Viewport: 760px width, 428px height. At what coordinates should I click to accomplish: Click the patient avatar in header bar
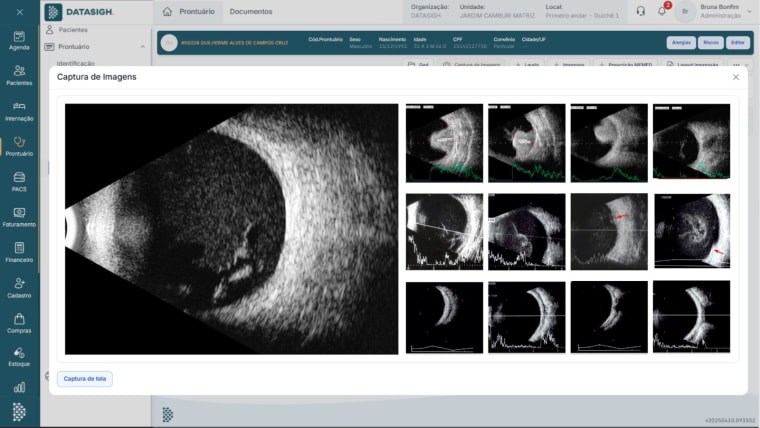(169, 43)
